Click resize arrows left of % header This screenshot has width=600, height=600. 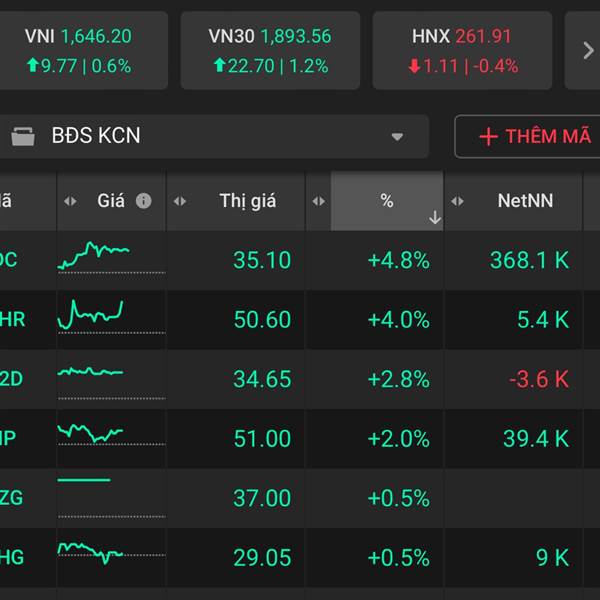[x=318, y=201]
